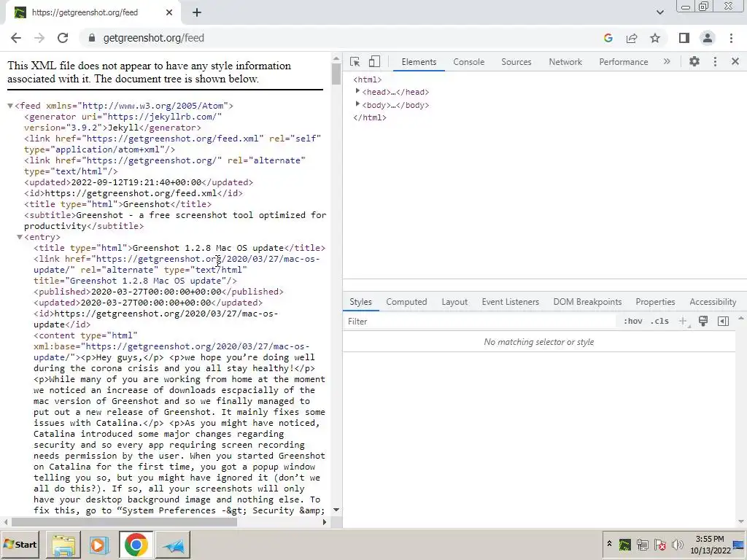Image resolution: width=747 pixels, height=560 pixels.
Task: Toggle Chrome side panel icon
Action: pyautogui.click(x=684, y=38)
